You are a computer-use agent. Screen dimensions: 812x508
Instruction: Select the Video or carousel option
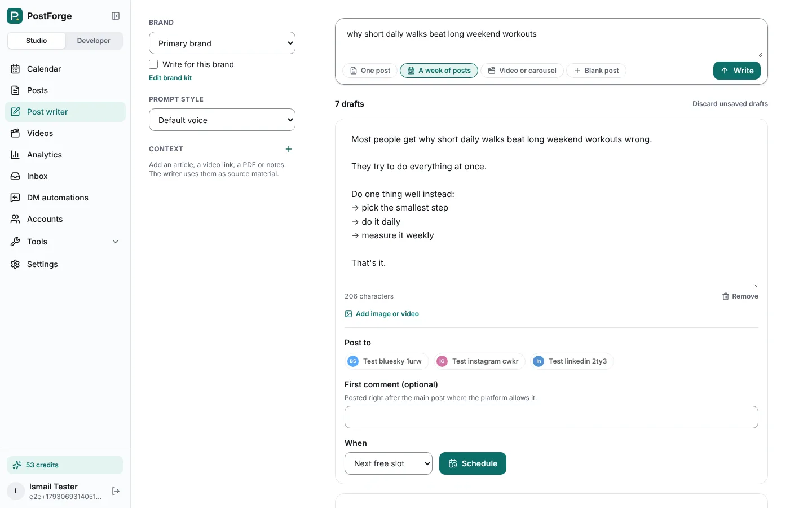click(x=522, y=71)
